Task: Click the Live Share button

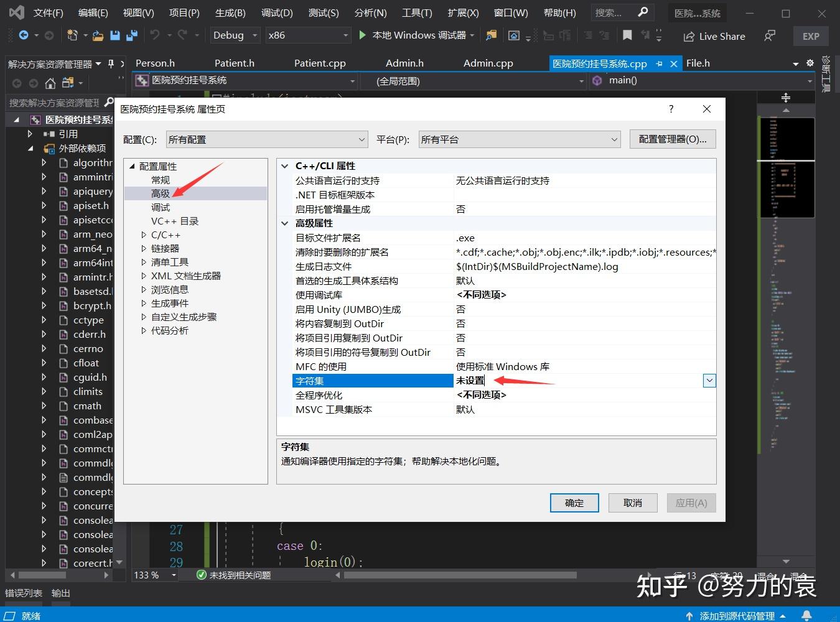Action: [714, 36]
